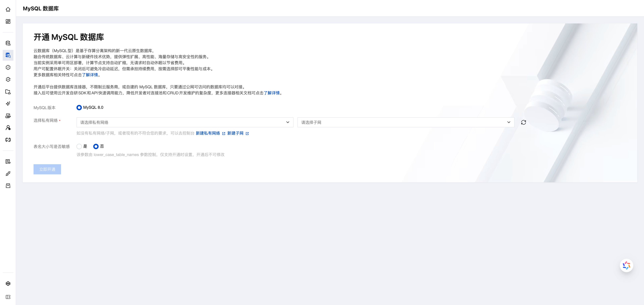Select 否 for table name case sensitivity

click(x=96, y=146)
